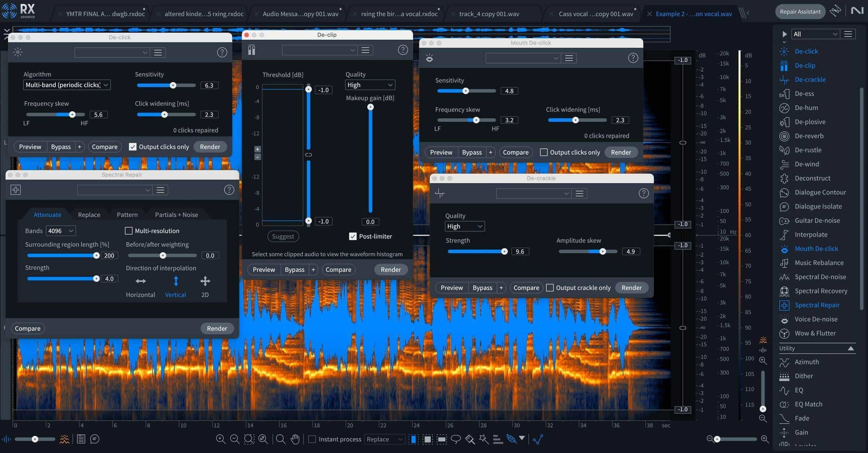Collapse the Utility section triangle
The width and height of the screenshot is (868, 453).
tap(851, 349)
